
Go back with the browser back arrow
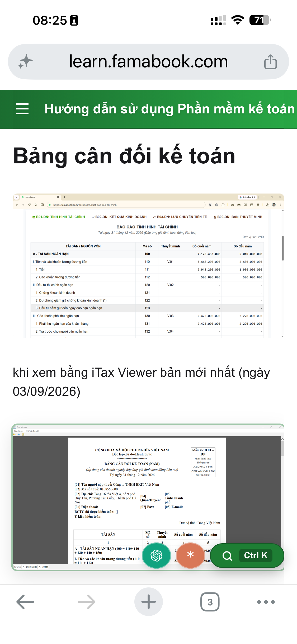click(25, 602)
